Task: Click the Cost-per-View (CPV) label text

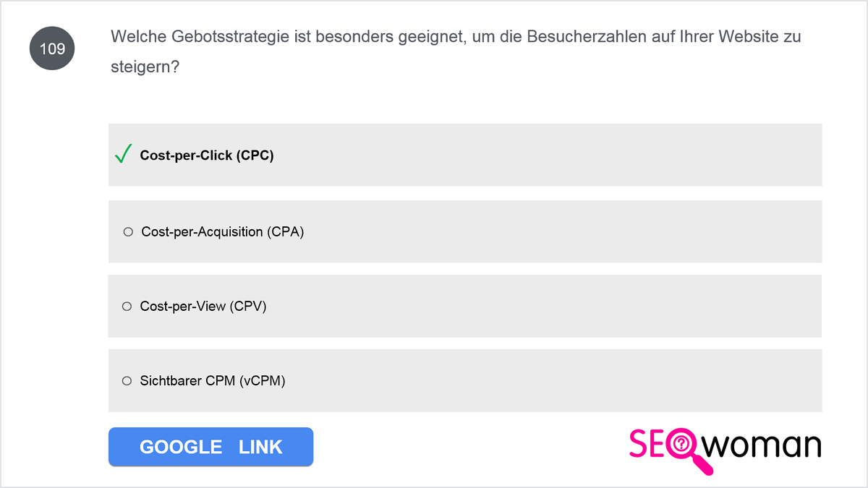Action: coord(203,307)
